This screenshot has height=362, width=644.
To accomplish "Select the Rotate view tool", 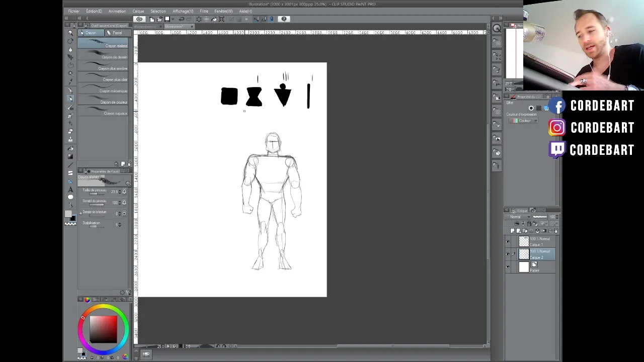I will (70, 41).
